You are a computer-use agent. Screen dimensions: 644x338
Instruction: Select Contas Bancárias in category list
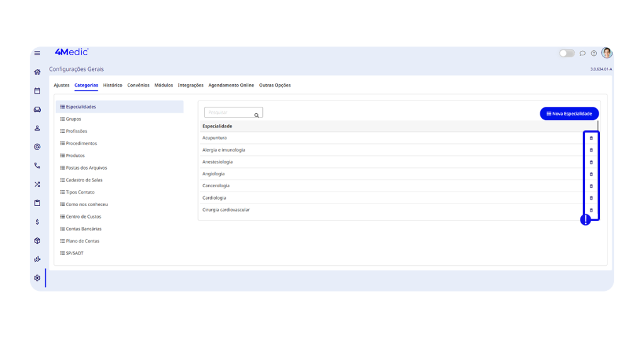(83, 229)
